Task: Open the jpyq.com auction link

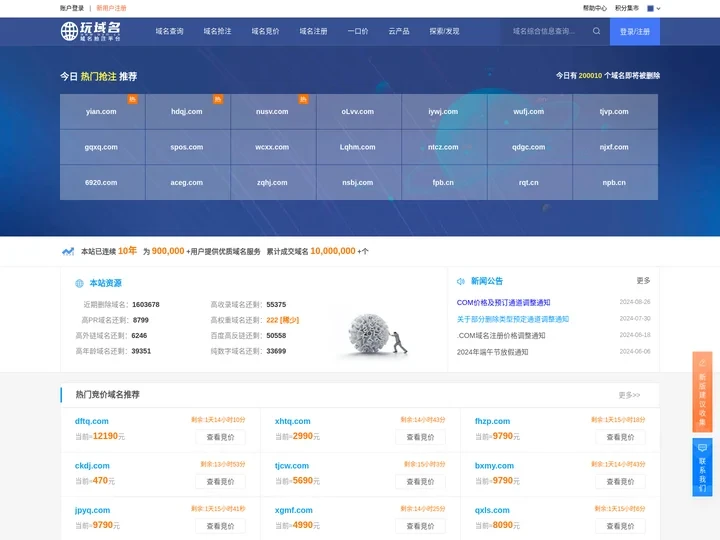Action: click(92, 510)
